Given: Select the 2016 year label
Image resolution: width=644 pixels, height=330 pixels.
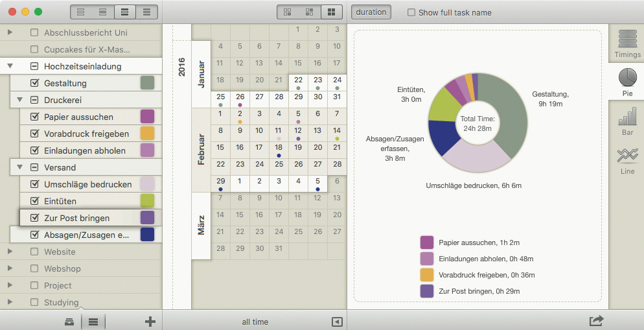Looking at the screenshot, I should (x=182, y=67).
